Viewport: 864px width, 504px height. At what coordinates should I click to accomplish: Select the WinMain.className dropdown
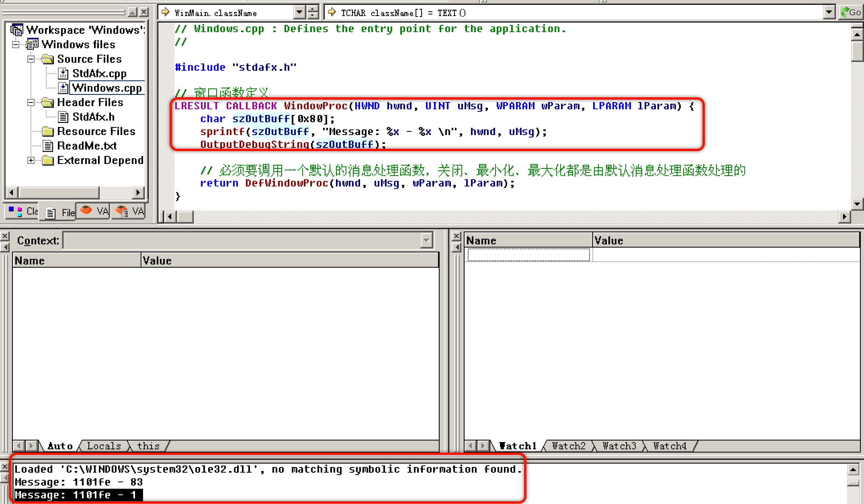[x=232, y=11]
